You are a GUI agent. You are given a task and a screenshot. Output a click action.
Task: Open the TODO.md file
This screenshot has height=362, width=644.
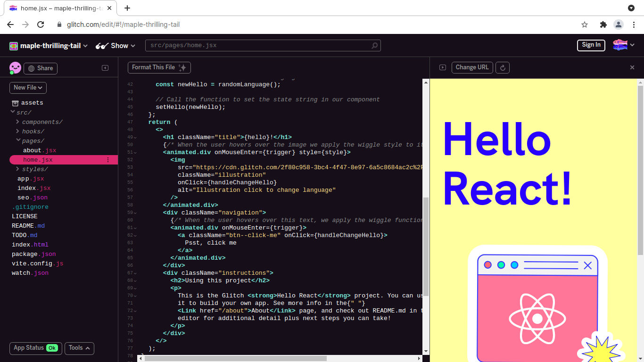pos(25,235)
